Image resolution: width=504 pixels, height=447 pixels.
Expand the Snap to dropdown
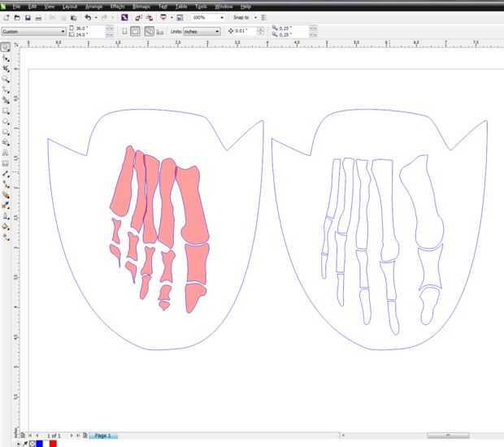coord(255,18)
